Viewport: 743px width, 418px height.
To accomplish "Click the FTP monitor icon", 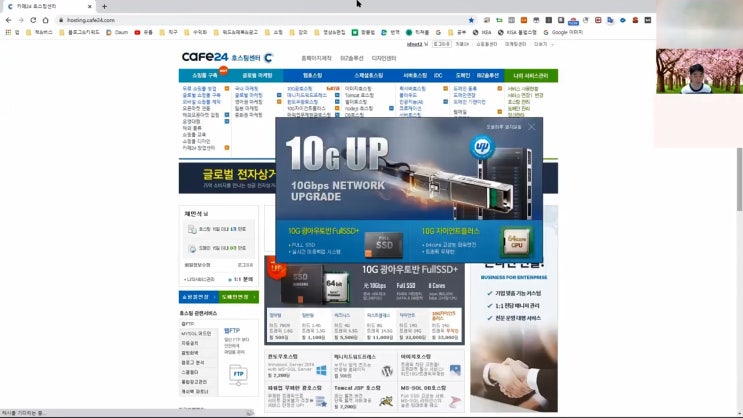I will pyautogui.click(x=238, y=375).
